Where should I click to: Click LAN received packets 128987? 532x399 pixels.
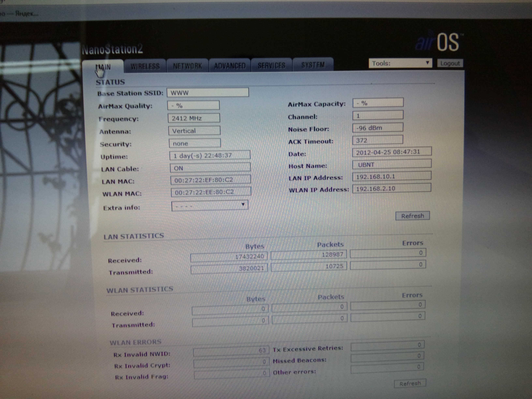[x=309, y=255]
